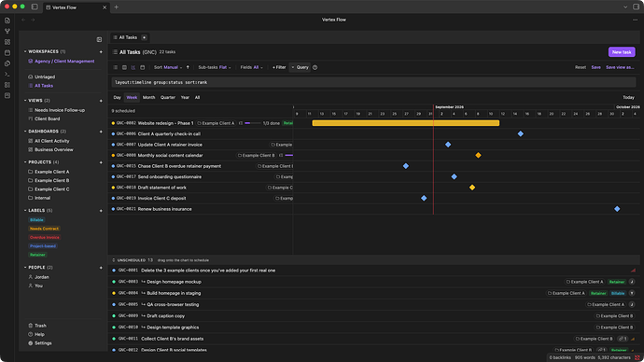This screenshot has width=644, height=362.
Task: Collapse the Dashboards section
Action: tap(25, 132)
